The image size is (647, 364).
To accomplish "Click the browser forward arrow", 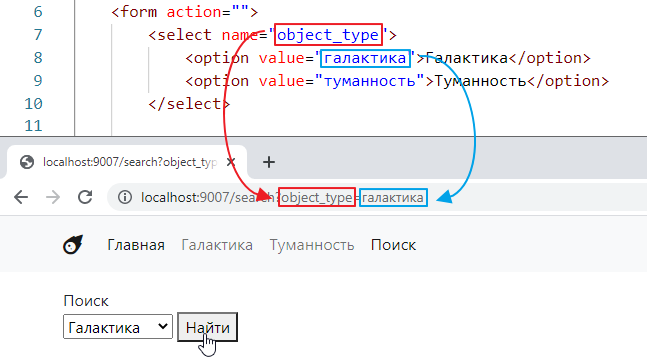I will pyautogui.click(x=53, y=197).
